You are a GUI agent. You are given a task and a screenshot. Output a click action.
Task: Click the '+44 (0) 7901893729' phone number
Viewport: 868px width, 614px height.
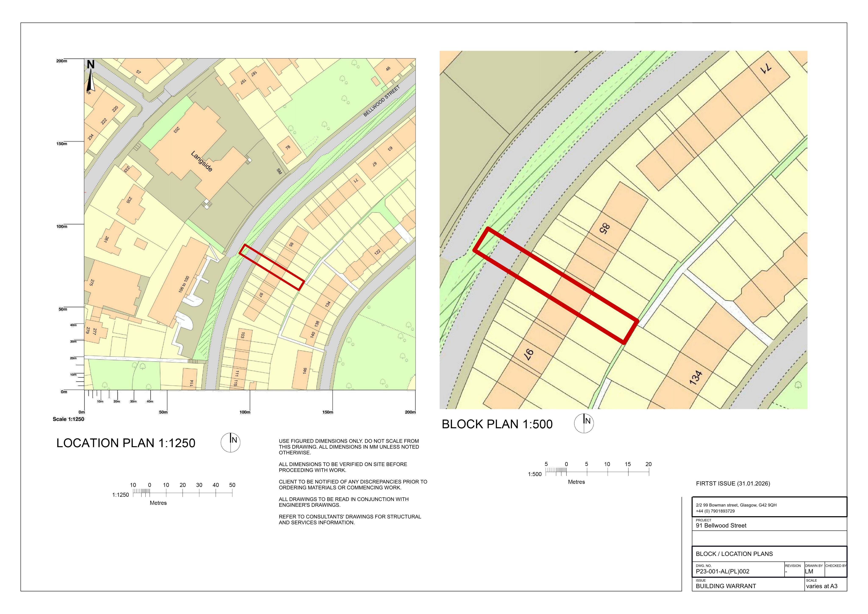pyautogui.click(x=715, y=511)
